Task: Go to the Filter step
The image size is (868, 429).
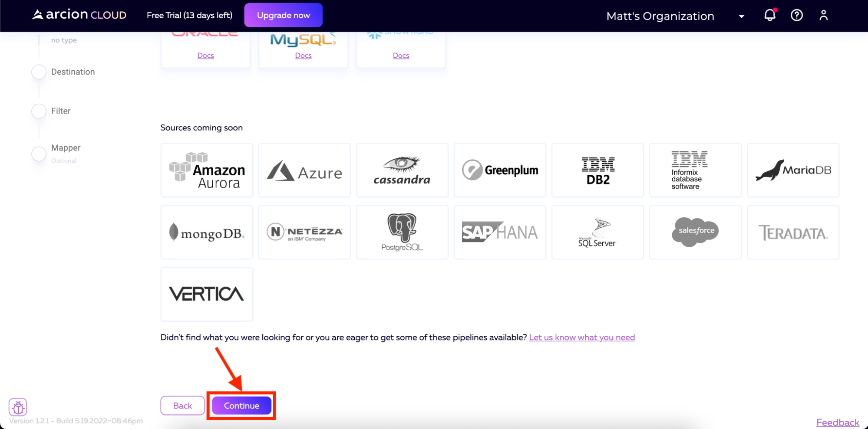Action: click(51, 111)
